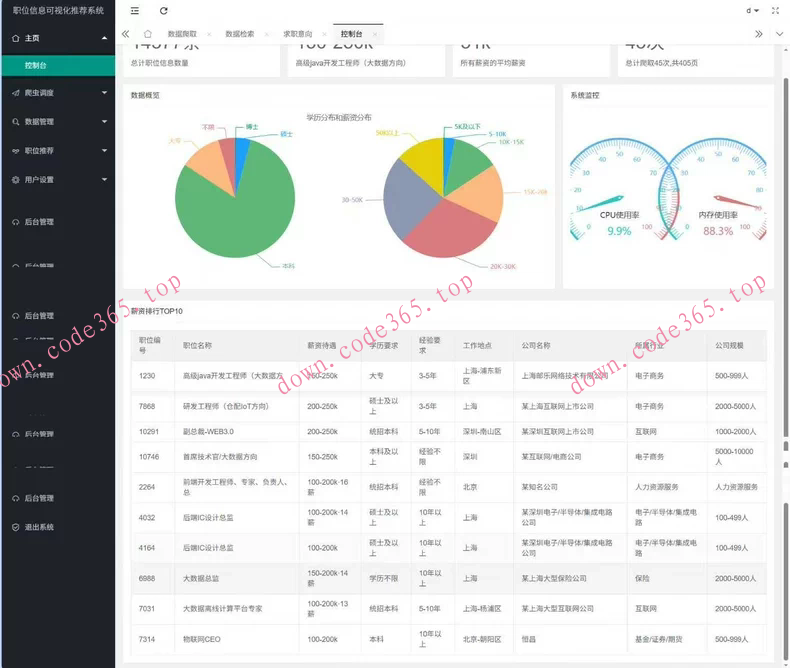Image resolution: width=790 pixels, height=668 pixels.
Task: Click the 用户设置 gear icon in sidebar
Action: (15, 180)
